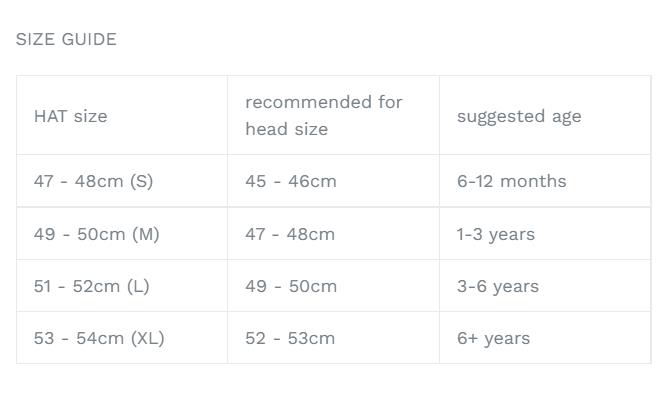Click the (S) size label

coord(141,181)
